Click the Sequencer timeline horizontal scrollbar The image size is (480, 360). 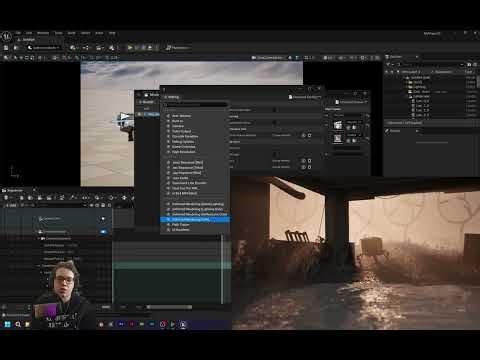click(169, 307)
